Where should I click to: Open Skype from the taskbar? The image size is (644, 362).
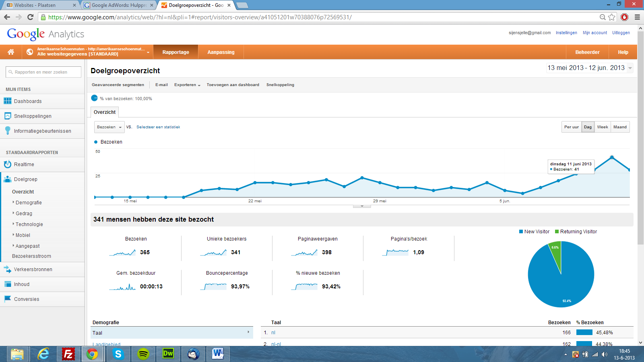[x=118, y=354]
